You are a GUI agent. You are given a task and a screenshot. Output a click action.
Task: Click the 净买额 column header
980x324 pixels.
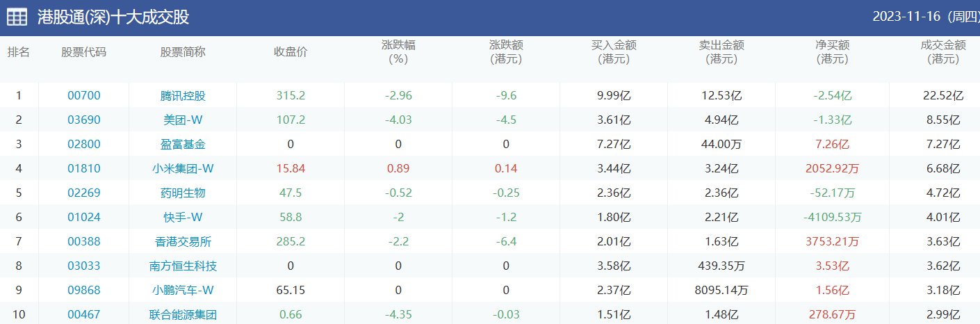pyautogui.click(x=832, y=52)
